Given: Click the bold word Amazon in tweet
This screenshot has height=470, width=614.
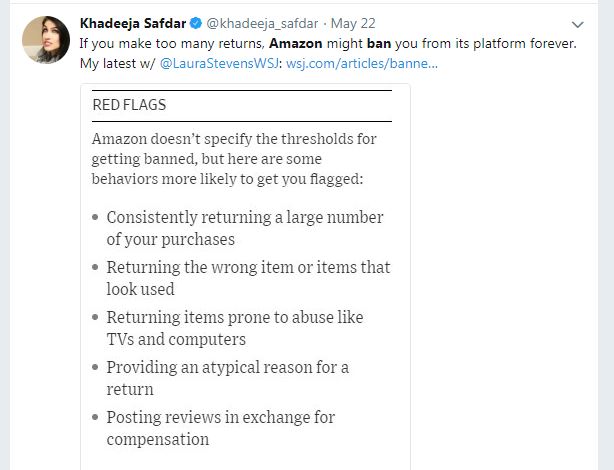Looking at the screenshot, I should pos(295,44).
